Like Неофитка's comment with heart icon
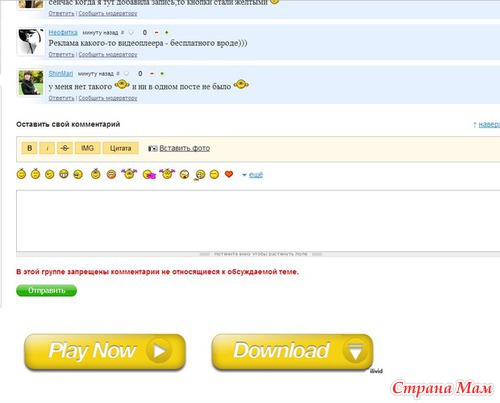This screenshot has height=403, width=500. click(x=131, y=32)
